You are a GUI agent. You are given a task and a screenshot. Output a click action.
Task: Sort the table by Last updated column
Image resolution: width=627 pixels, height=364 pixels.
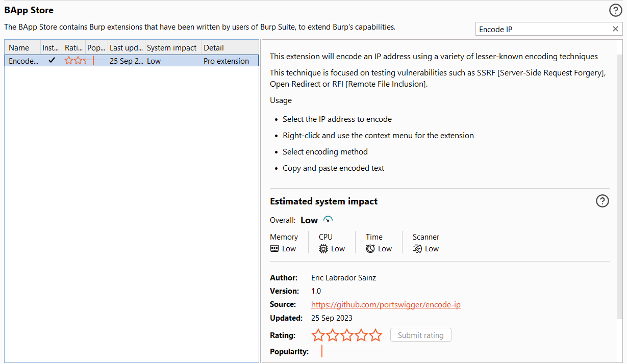pos(127,47)
